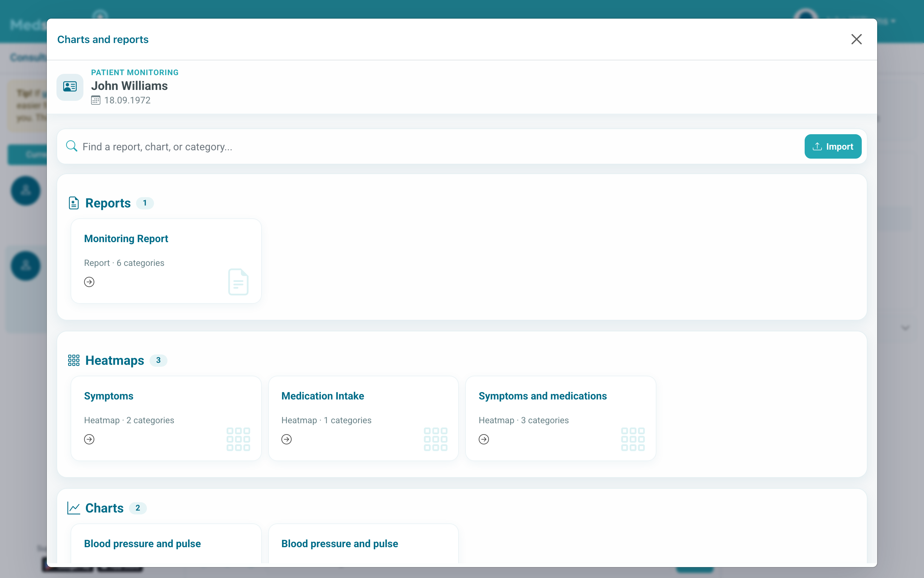Click 'Heatmap · 1 categories' text
Image resolution: width=924 pixels, height=578 pixels.
pos(327,420)
